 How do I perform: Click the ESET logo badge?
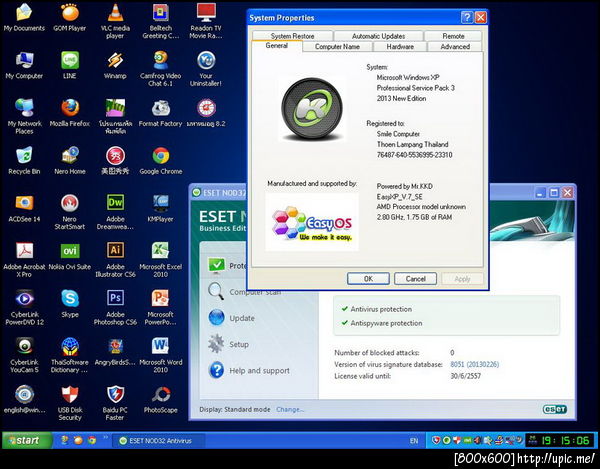[x=554, y=409]
